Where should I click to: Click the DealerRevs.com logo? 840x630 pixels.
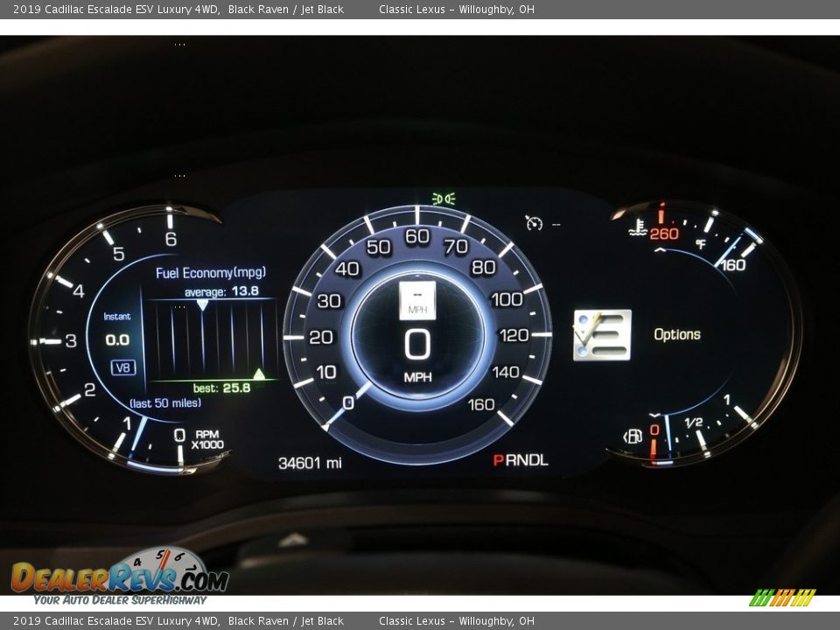tap(119, 577)
